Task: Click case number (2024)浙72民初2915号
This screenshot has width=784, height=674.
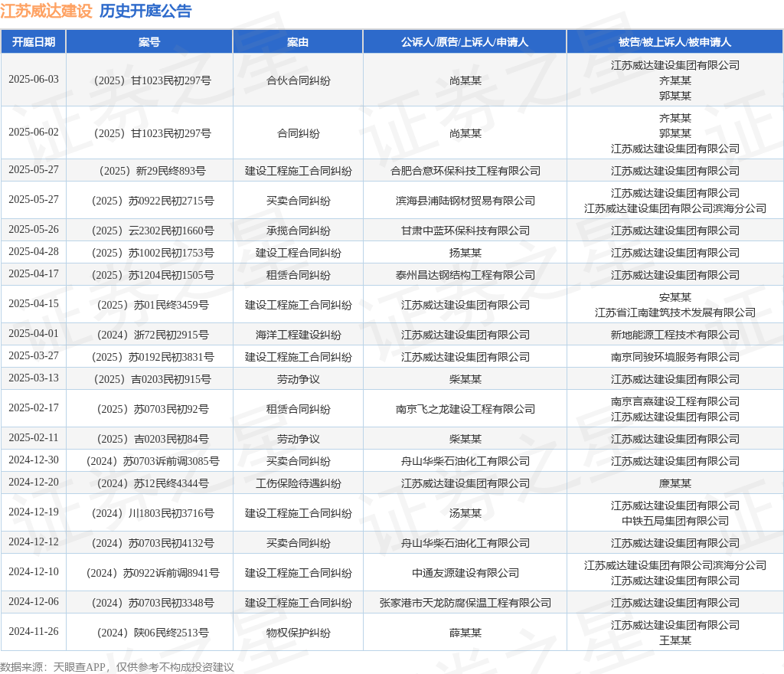Action: (x=152, y=335)
